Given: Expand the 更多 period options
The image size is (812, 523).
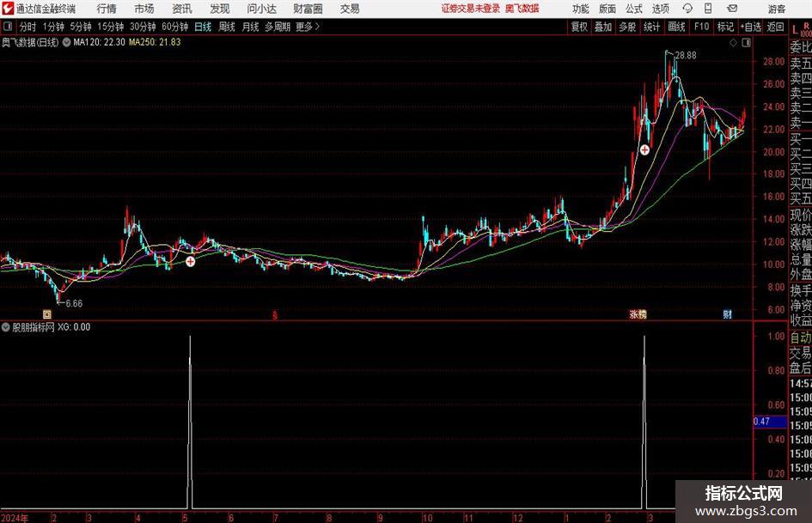Looking at the screenshot, I should click(x=308, y=27).
